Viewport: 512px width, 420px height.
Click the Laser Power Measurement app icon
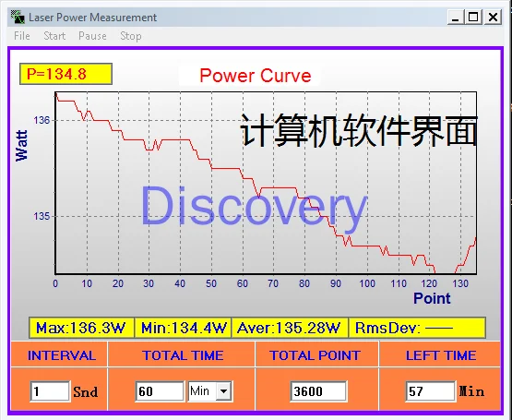(18, 17)
